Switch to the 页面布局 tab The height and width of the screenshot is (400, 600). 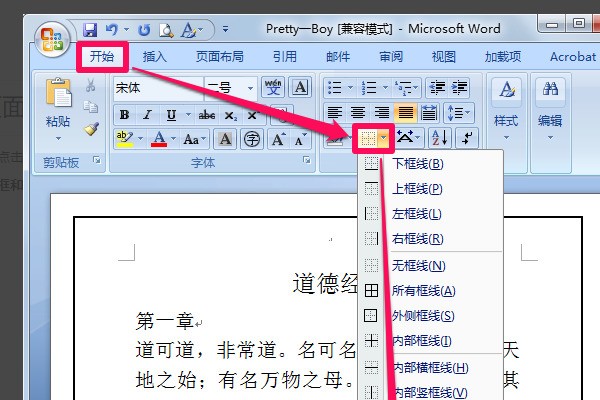click(x=220, y=57)
